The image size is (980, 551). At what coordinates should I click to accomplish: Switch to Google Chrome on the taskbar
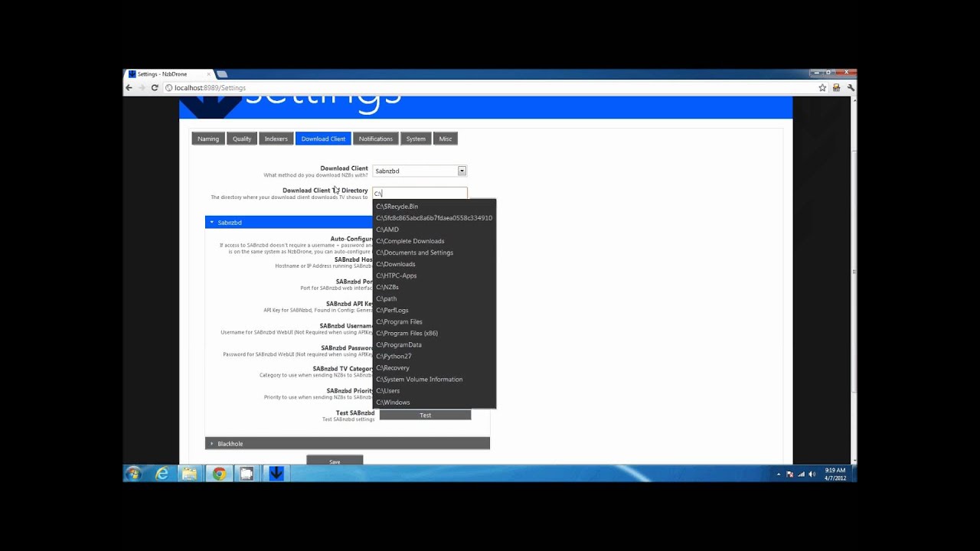pyautogui.click(x=219, y=474)
